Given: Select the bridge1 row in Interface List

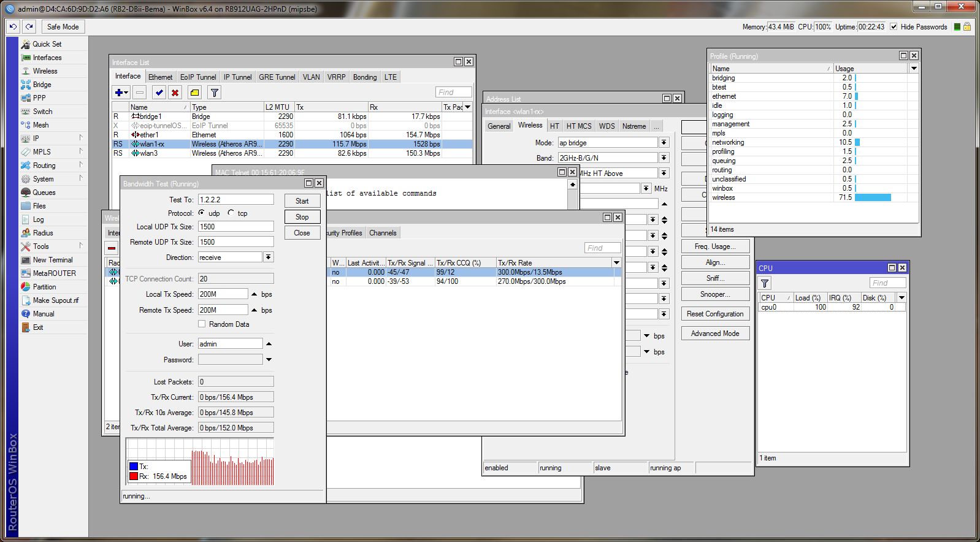Looking at the screenshot, I should (x=291, y=116).
